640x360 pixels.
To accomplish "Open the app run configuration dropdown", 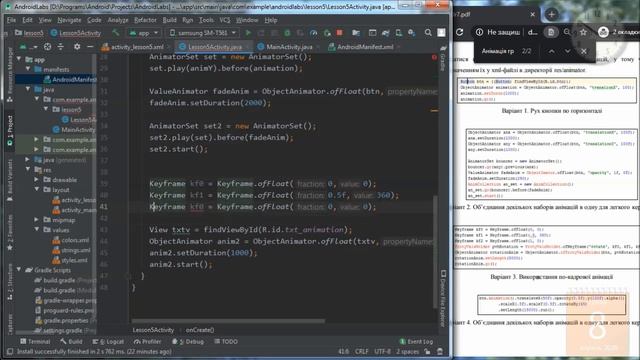I will (x=143, y=33).
